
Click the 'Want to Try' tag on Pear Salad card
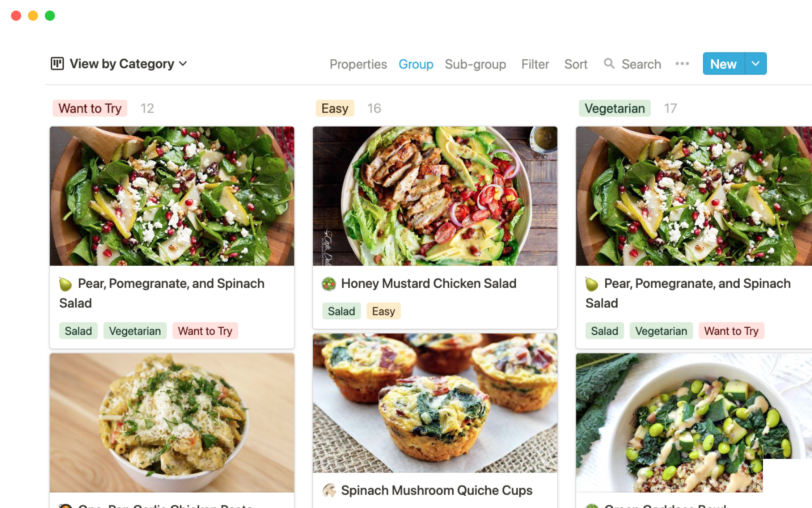[x=205, y=331]
